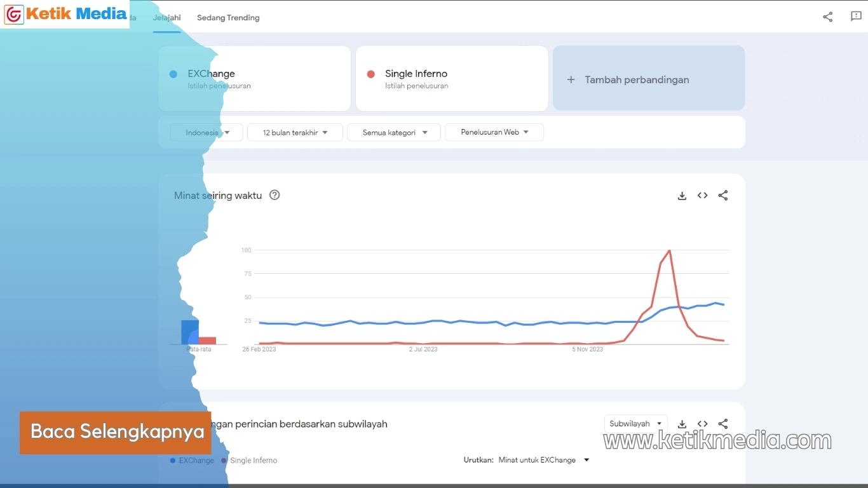Download the Minat seiring waktu chart data
This screenshot has width=868, height=488.
coord(682,196)
